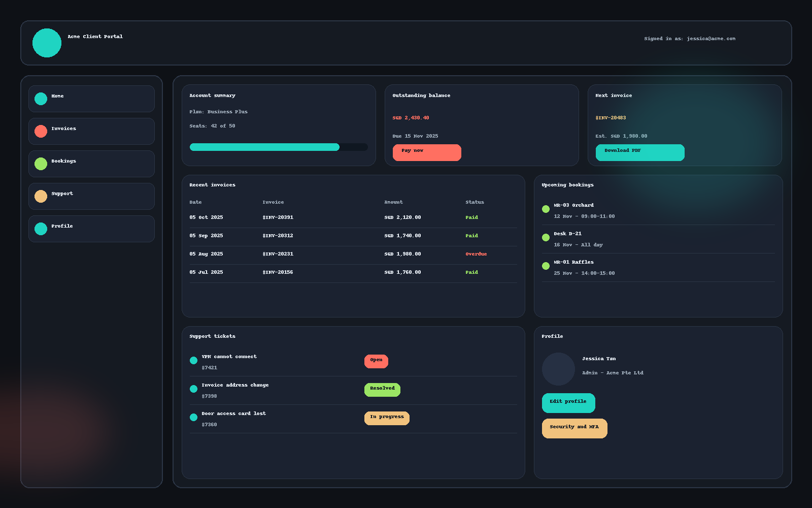The image size is (812, 508).
Task: Click the avatar circle for Jessica Tan
Action: point(558,369)
